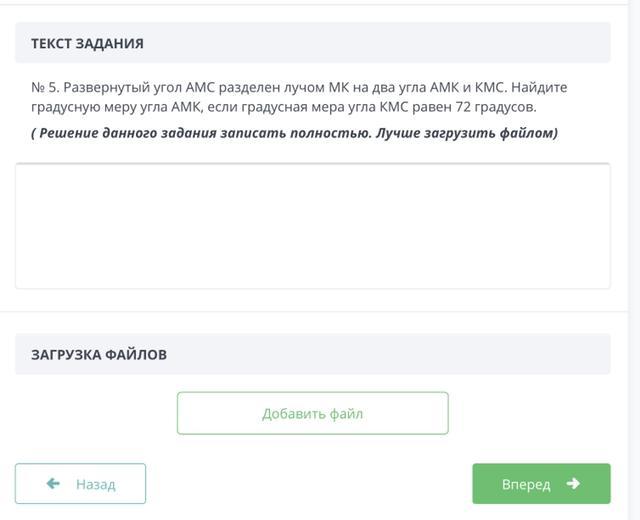Click the left arrow icon beside Назад
The image size is (640, 520).
pyautogui.click(x=53, y=484)
